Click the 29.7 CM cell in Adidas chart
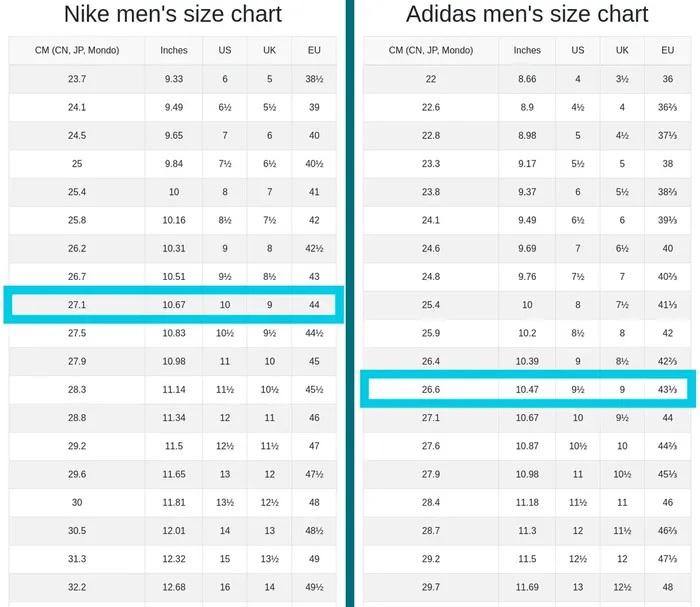Screen dimensions: 700x607 431,587
